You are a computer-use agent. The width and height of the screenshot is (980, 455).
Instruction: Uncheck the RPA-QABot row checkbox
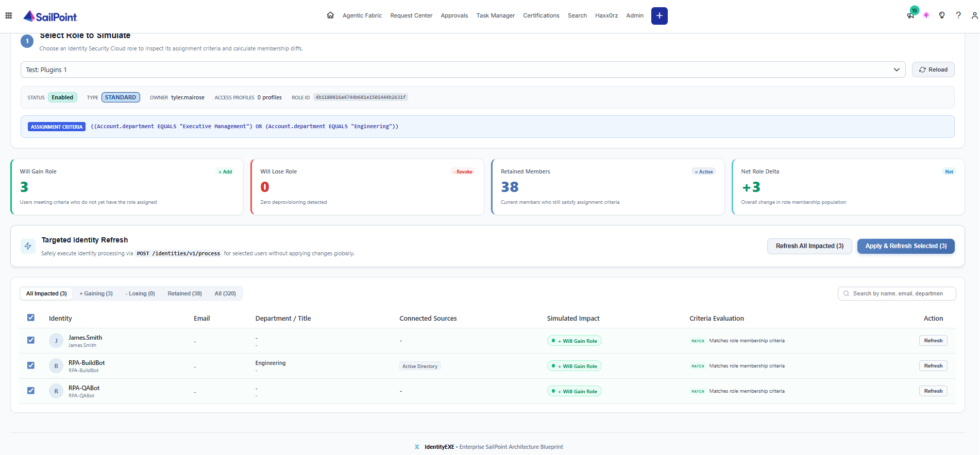(x=31, y=391)
